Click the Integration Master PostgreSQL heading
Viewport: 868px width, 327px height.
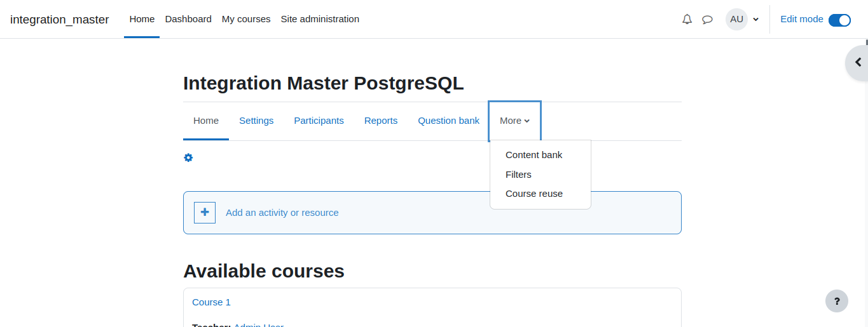tap(324, 83)
